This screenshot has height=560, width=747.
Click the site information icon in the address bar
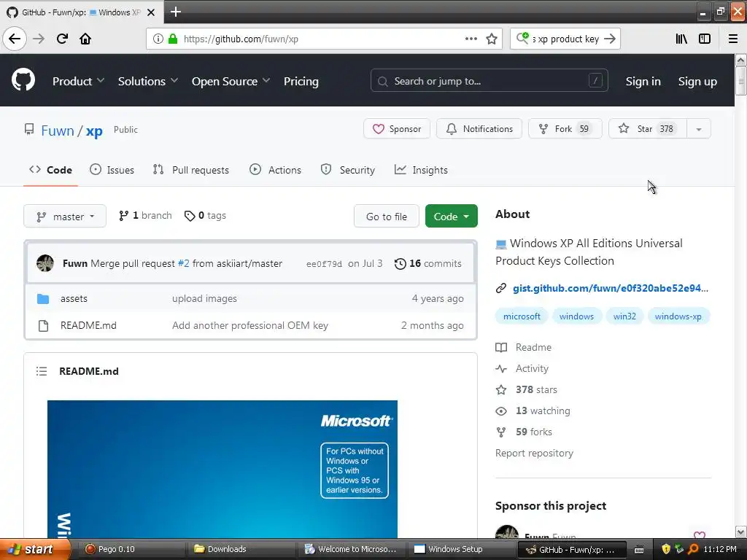[158, 39]
